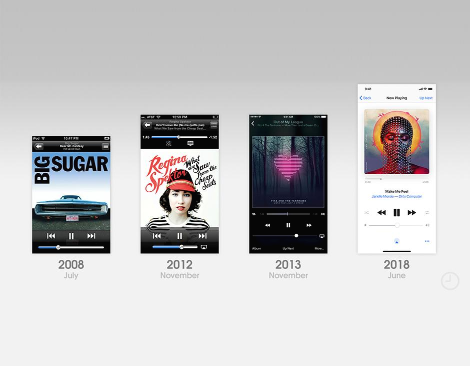Fast forward in the 2018 player
470x366 pixels.
click(412, 213)
